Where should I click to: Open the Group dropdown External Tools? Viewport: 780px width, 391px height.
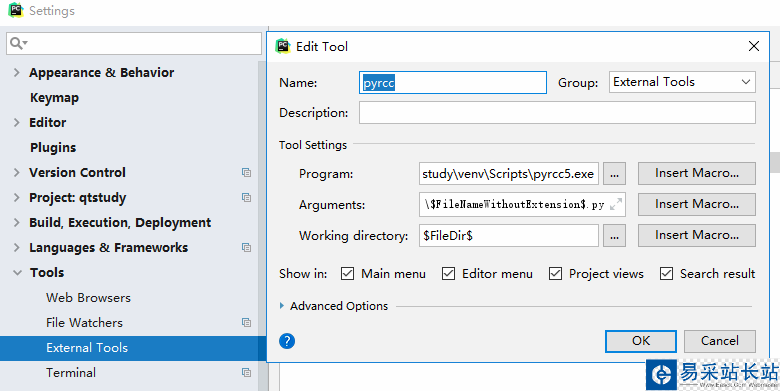(682, 82)
